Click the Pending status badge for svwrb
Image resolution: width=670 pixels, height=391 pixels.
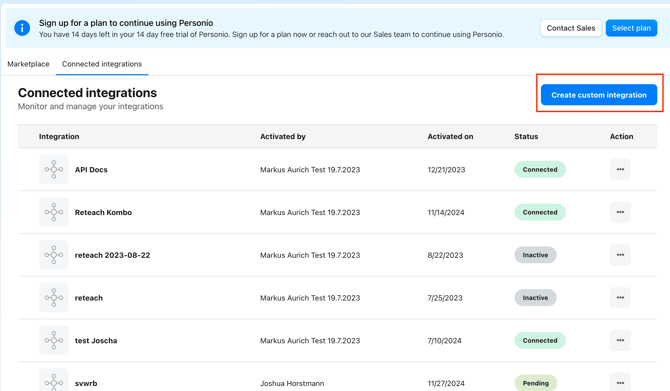(535, 383)
